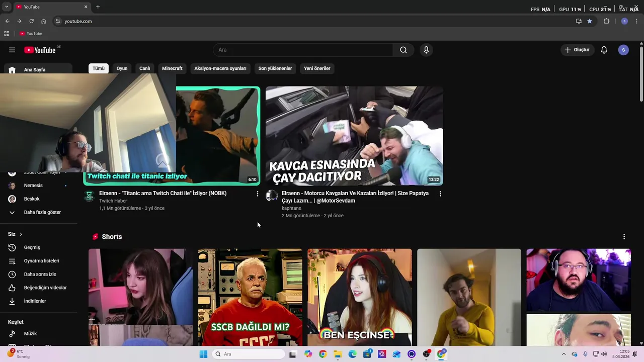Viewport: 644px width, 362px height.
Task: Open the browser extensions puzzle icon
Action: tap(606, 21)
